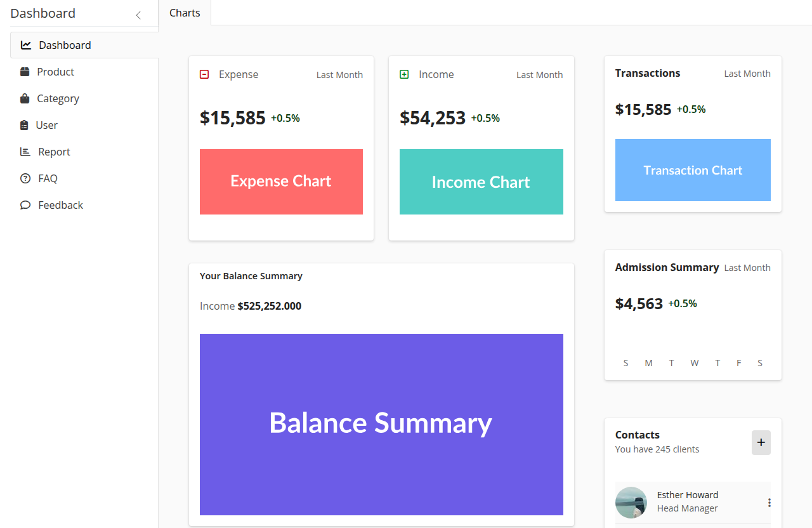Collapse the sidebar using the chevron arrow
The width and height of the screenshot is (812, 528).
[138, 15]
